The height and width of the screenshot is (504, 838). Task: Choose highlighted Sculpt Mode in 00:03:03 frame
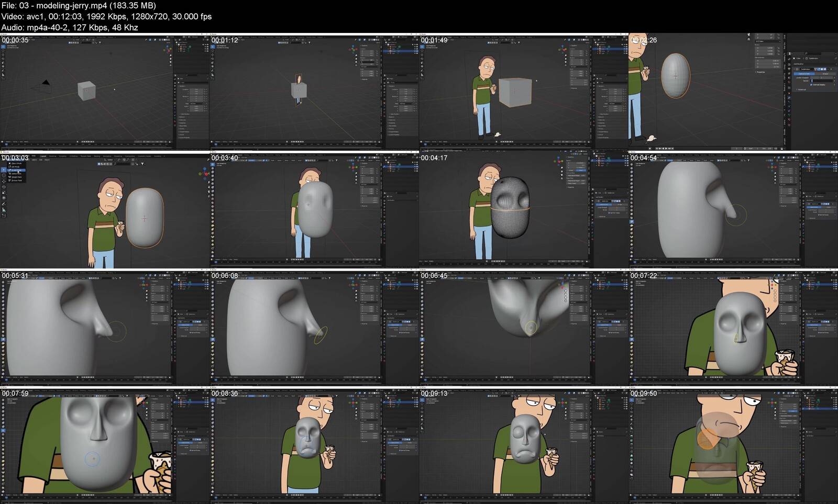[16, 170]
